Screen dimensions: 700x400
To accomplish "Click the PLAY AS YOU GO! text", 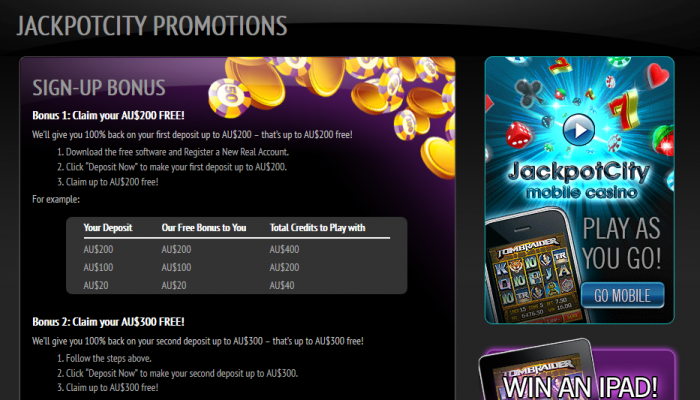I will [x=621, y=243].
